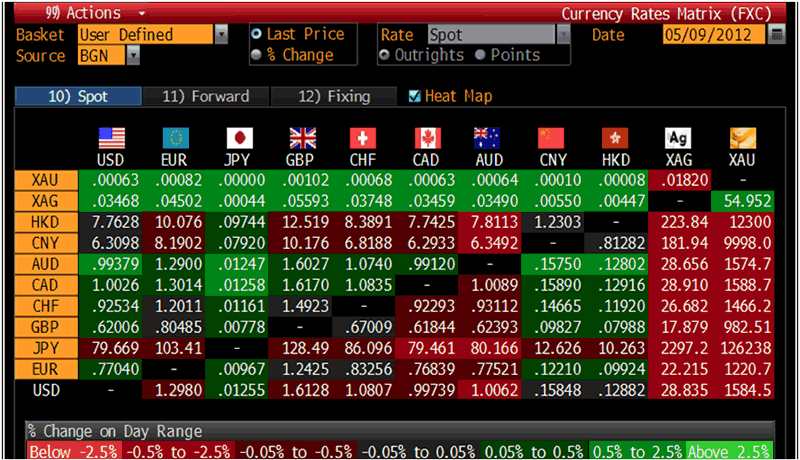This screenshot has height=460, width=800.
Task: Click the CAD Canadian flag icon
Action: click(x=428, y=139)
